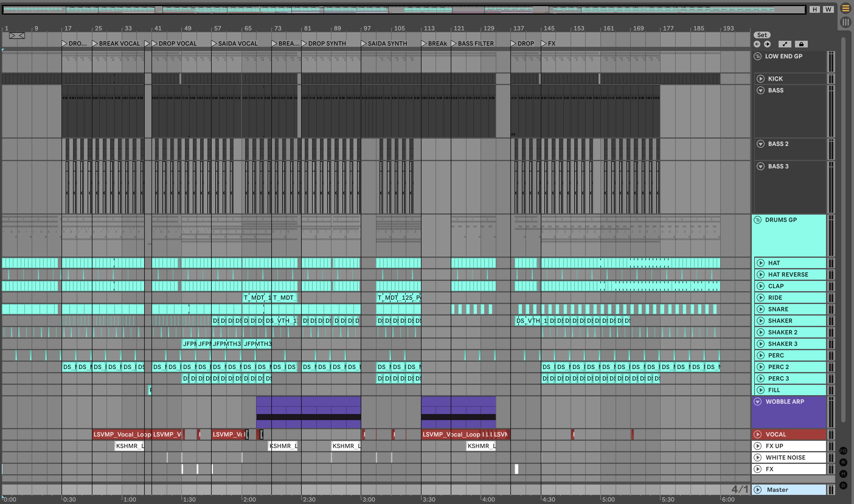This screenshot has height=504, width=854.
Task: Jump to the DROP VOCAL locator
Action: click(x=174, y=43)
